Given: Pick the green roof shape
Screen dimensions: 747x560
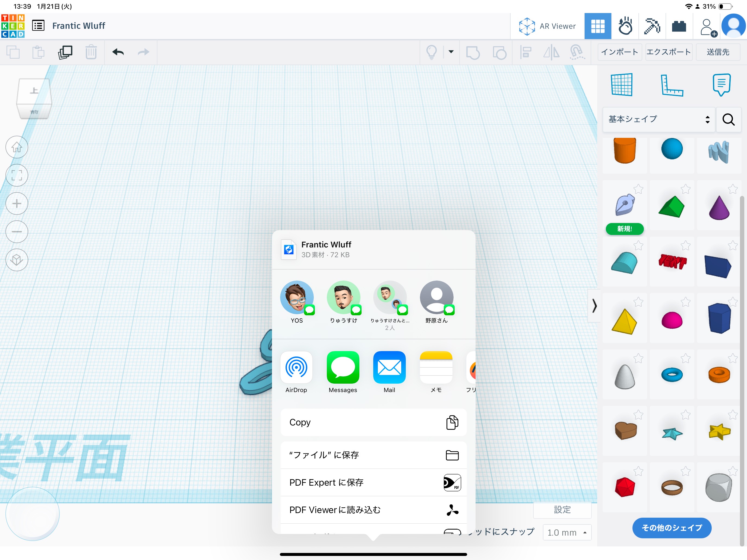Looking at the screenshot, I should tap(671, 206).
